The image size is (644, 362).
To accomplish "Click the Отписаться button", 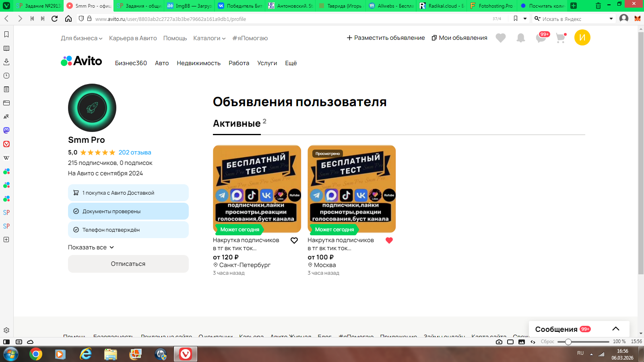I will click(x=128, y=264).
